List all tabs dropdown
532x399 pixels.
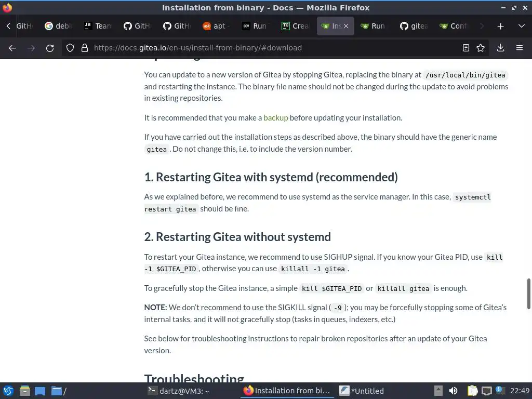522,26
